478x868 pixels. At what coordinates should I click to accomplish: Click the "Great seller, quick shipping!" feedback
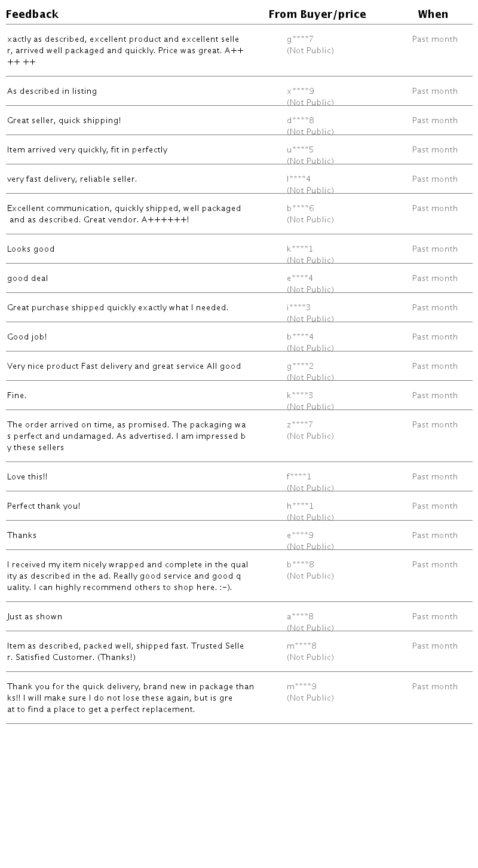click(64, 121)
